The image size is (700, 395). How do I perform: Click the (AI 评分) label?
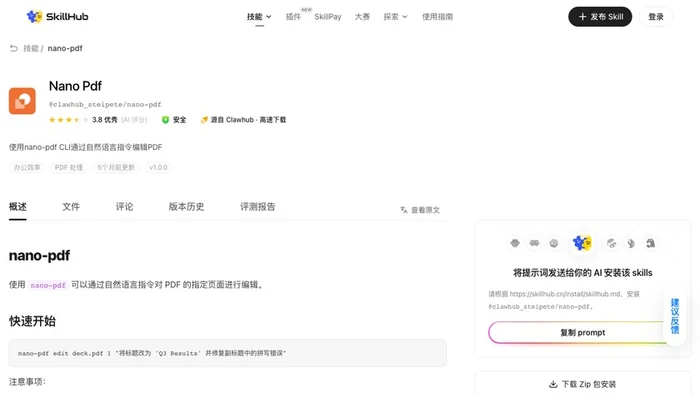pyautogui.click(x=134, y=120)
